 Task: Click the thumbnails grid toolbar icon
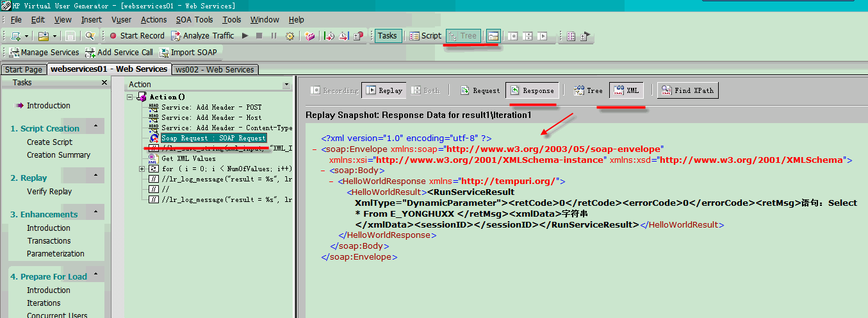pyautogui.click(x=571, y=36)
